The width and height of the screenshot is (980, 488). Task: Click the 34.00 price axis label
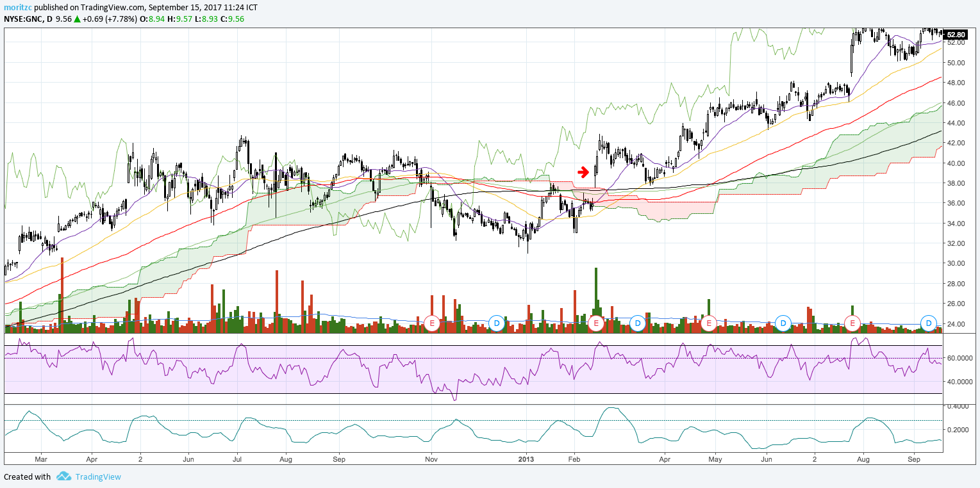(956, 224)
